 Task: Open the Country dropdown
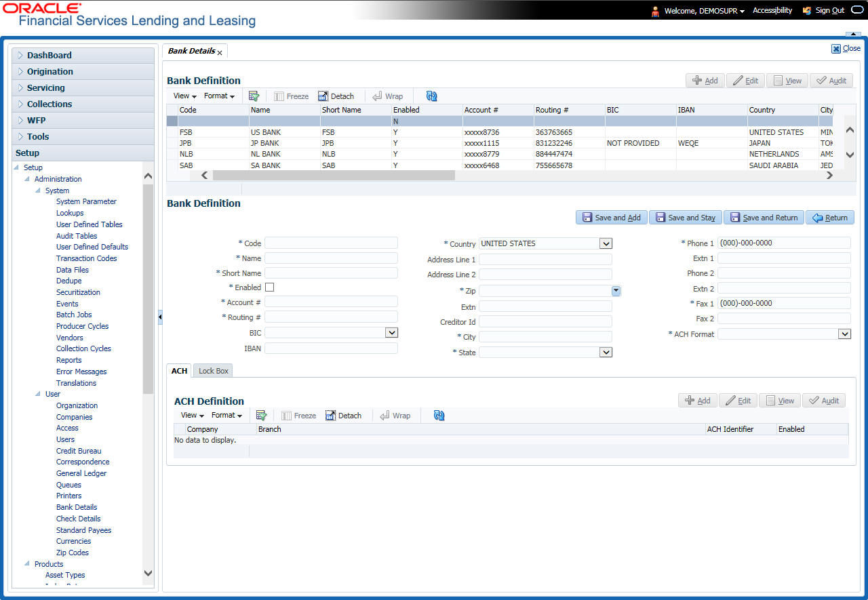tap(606, 243)
